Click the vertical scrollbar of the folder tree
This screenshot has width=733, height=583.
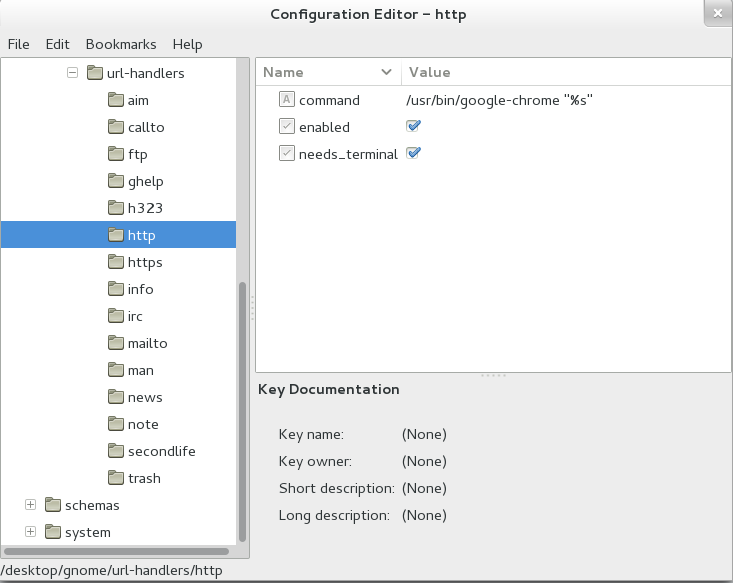242,411
